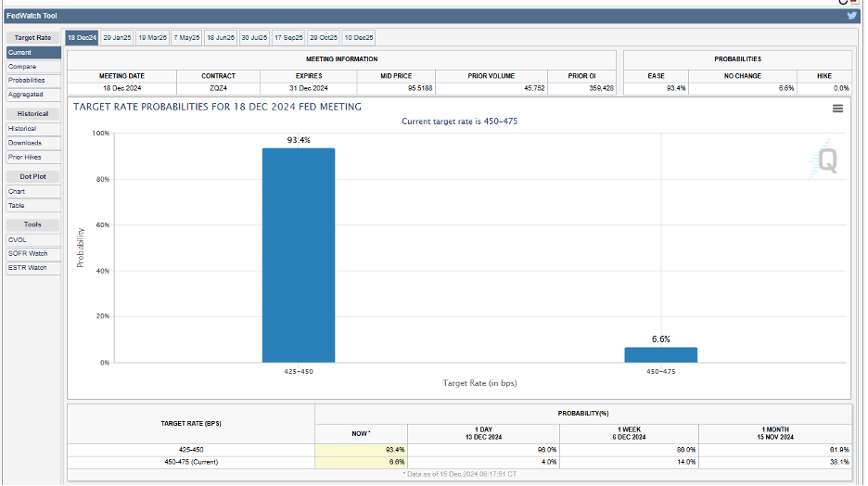Screen dimensions: 868x486
Task: Open the Prior Hikes sidebar item
Action: coord(33,157)
